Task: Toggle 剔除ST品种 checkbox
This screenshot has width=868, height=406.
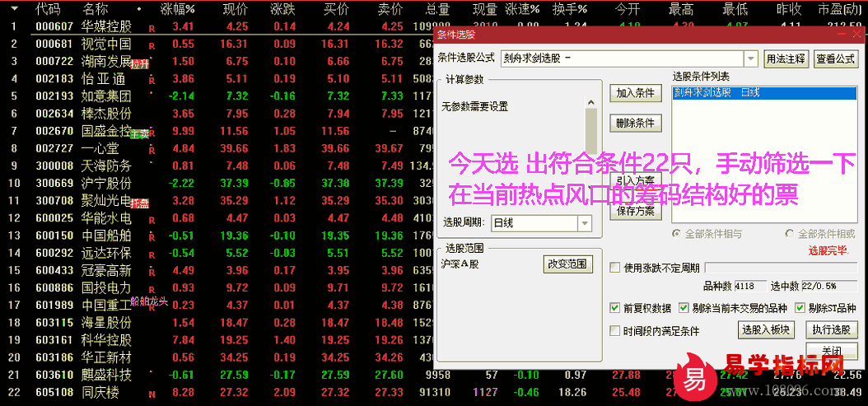Action: (x=800, y=308)
